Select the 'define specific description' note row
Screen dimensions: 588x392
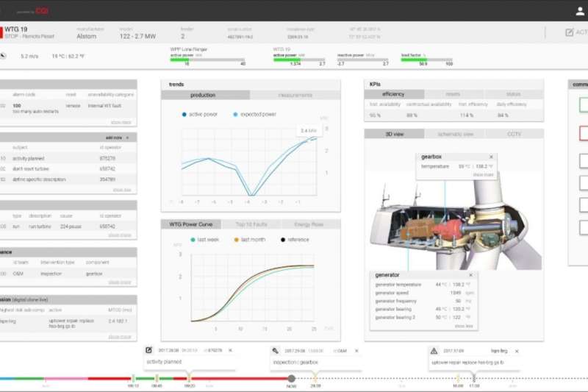coord(68,179)
